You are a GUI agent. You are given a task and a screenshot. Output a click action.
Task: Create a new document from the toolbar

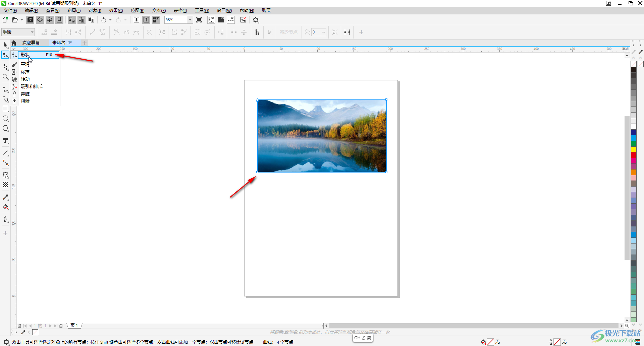[x=5, y=20]
